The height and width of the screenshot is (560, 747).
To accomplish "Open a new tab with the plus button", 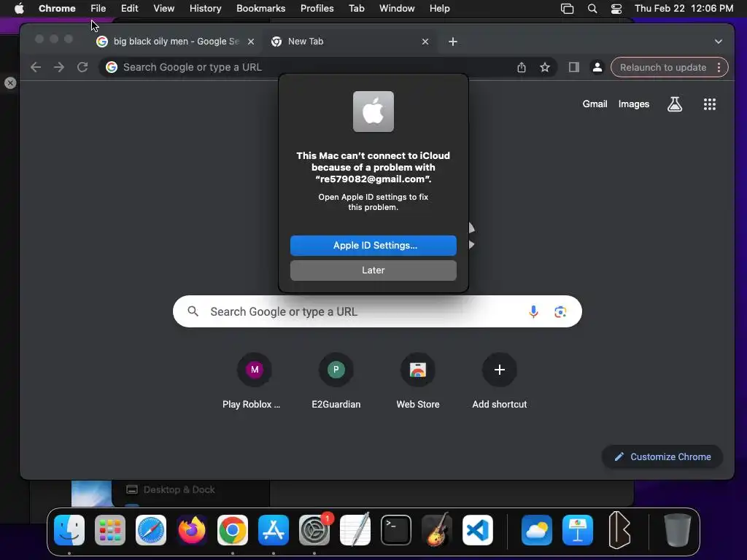I will (x=453, y=42).
